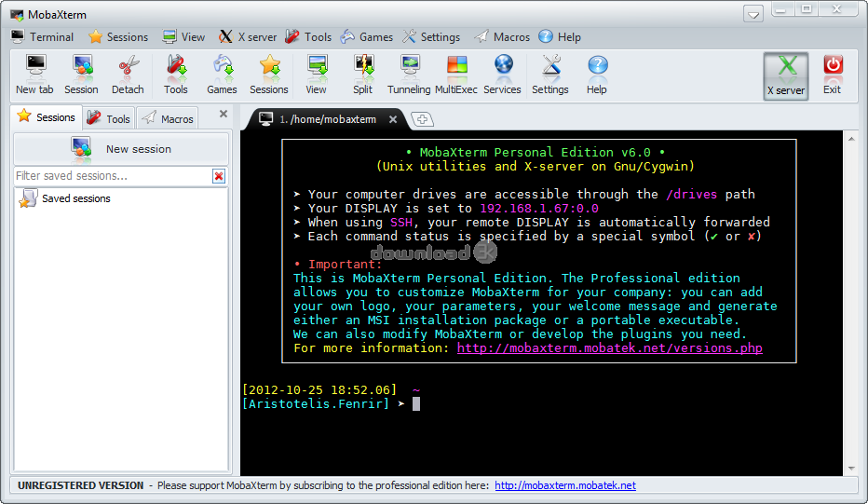Open the Help menu
Screen dimensions: 868x504
(560, 37)
